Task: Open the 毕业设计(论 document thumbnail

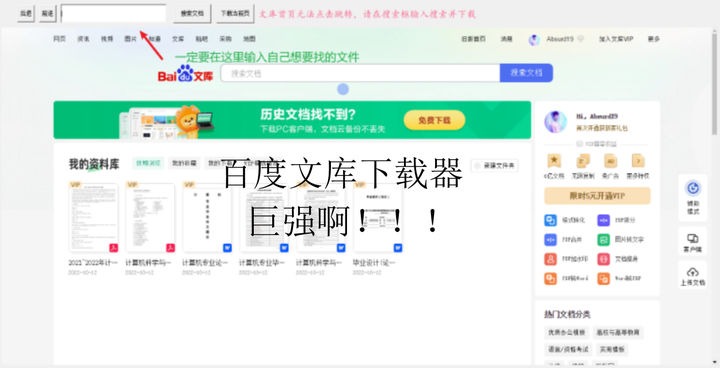Action: 378,217
